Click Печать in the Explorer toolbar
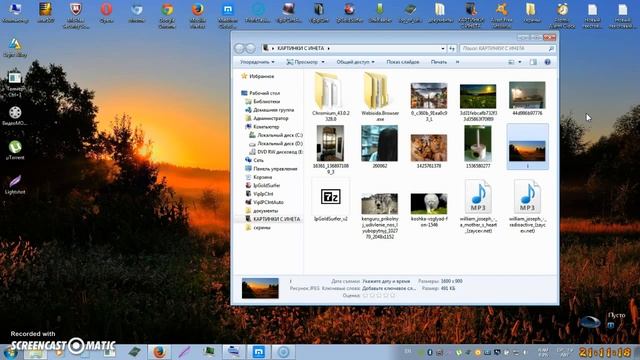640x360 pixels. pyautogui.click(x=439, y=62)
